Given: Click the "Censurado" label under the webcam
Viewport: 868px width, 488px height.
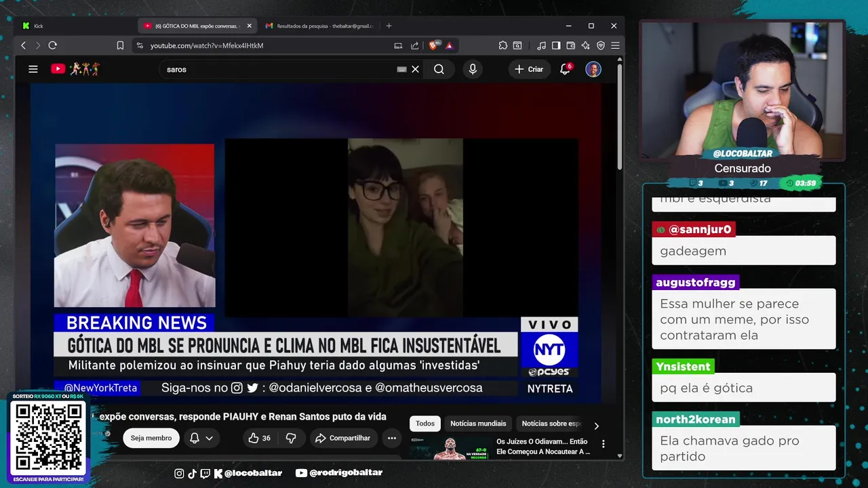Looking at the screenshot, I should pos(743,168).
